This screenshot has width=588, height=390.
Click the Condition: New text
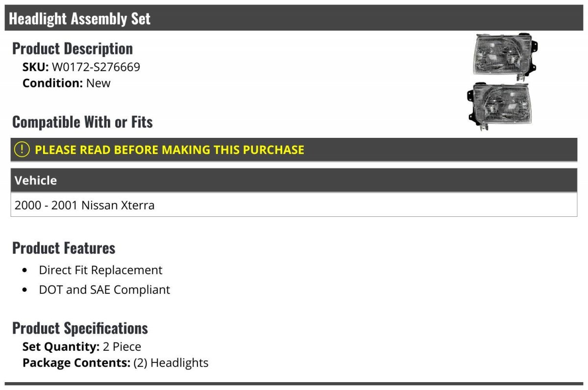(67, 83)
